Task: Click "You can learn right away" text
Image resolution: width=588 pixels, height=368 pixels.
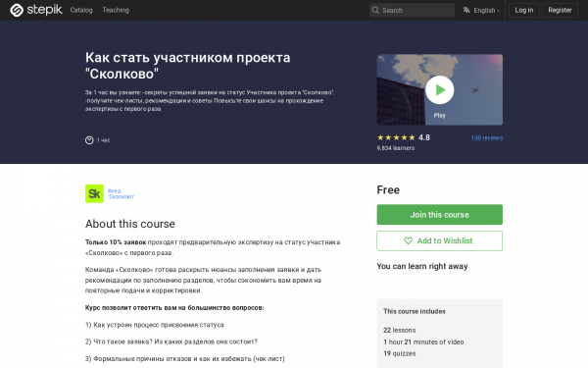Action: [422, 266]
